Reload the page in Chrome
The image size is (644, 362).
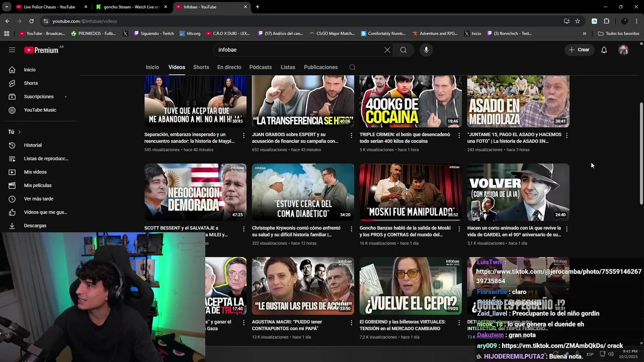point(31,21)
